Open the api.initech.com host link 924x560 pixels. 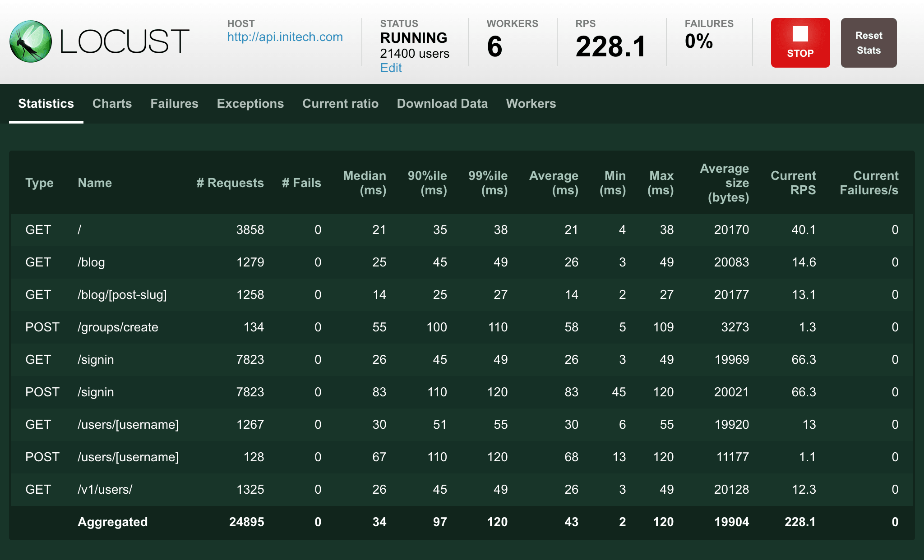tap(285, 37)
